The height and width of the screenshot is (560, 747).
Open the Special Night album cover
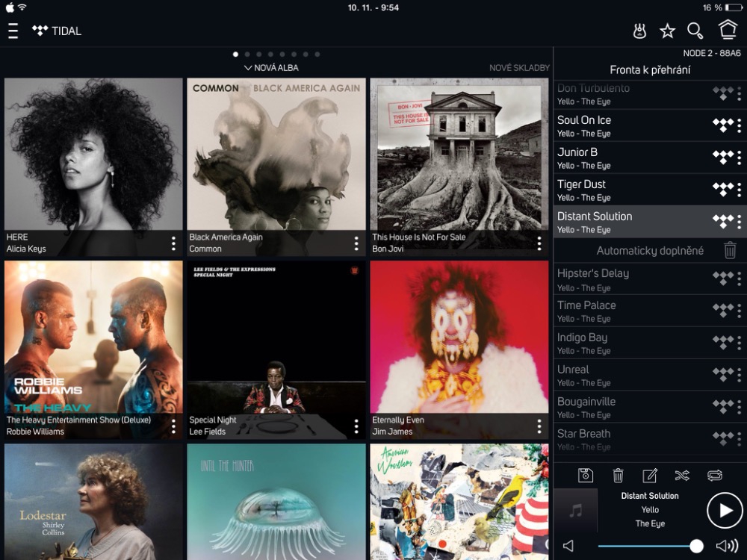coord(276,350)
